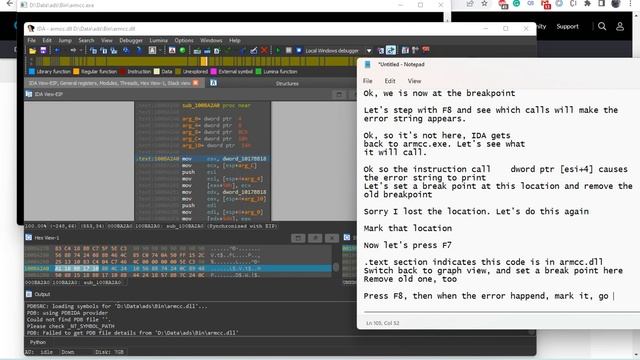
Task: Open IDA Options menu
Action: (184, 40)
